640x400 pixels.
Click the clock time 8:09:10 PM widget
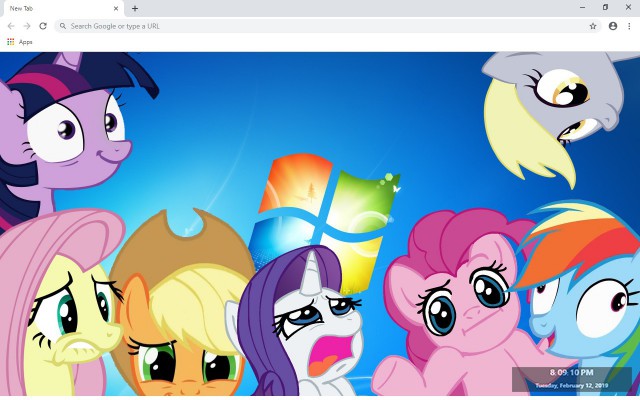[571, 372]
